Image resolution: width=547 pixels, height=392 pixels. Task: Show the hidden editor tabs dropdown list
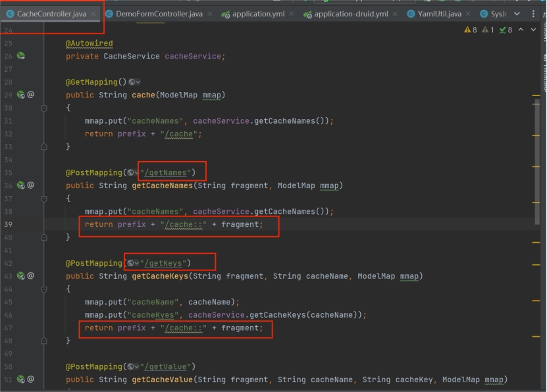pyautogui.click(x=517, y=14)
